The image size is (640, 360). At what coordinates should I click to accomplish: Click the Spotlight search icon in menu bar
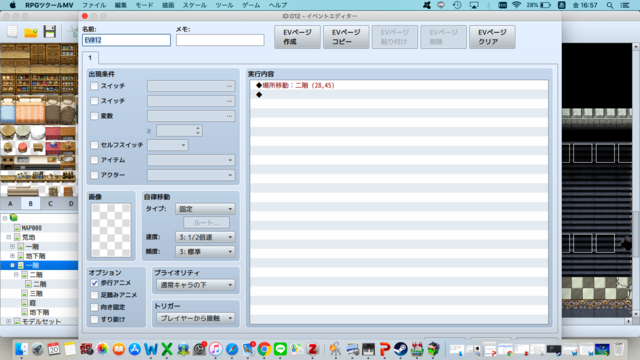pyautogui.click(x=610, y=5)
